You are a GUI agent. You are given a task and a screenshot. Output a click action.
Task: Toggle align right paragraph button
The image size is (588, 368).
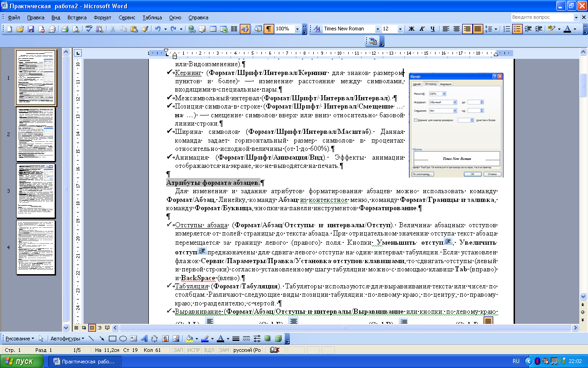(467, 29)
